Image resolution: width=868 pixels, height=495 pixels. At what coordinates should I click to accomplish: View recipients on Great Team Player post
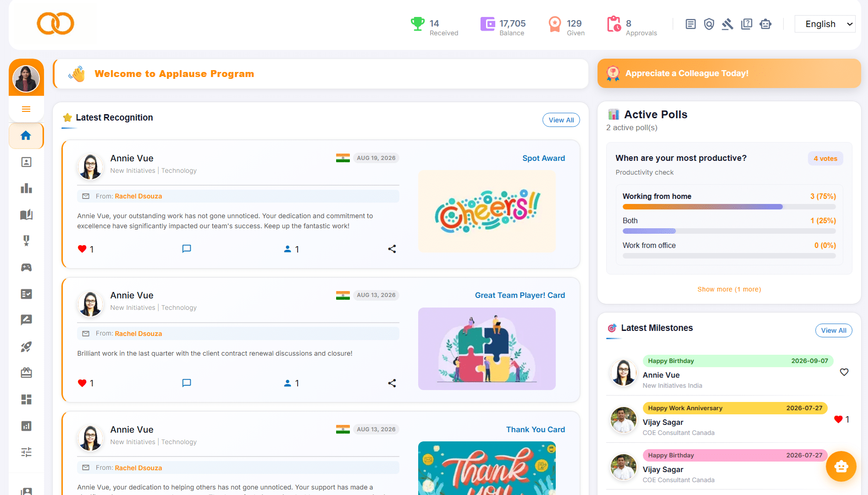click(x=292, y=383)
